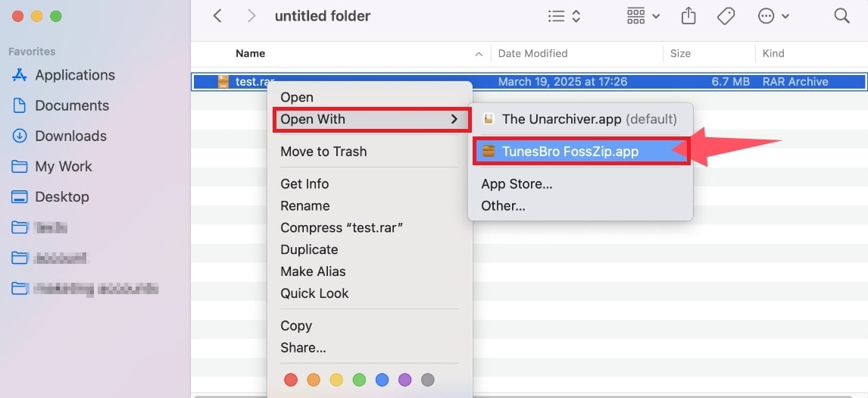Click the March 19, 2025 date cell
This screenshot has width=868, height=398.
(x=563, y=81)
